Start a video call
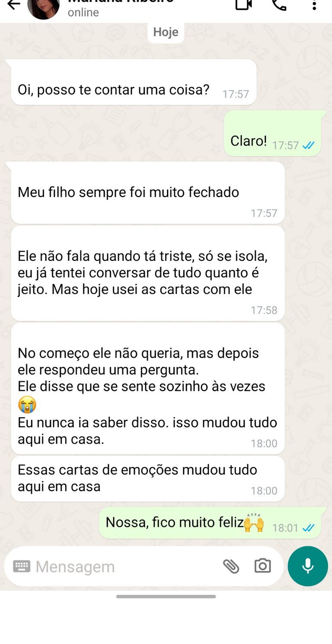Image resolution: width=332 pixels, height=644 pixels. pos(243,4)
